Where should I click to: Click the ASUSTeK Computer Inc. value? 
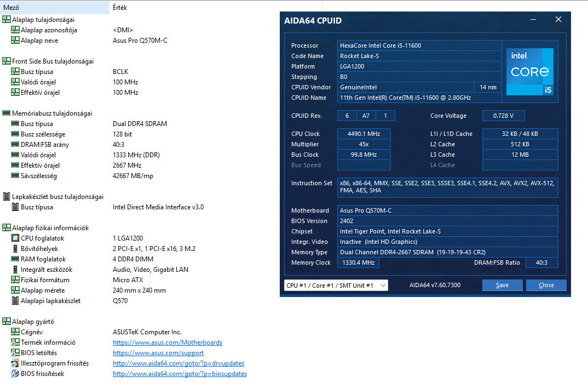147,332
